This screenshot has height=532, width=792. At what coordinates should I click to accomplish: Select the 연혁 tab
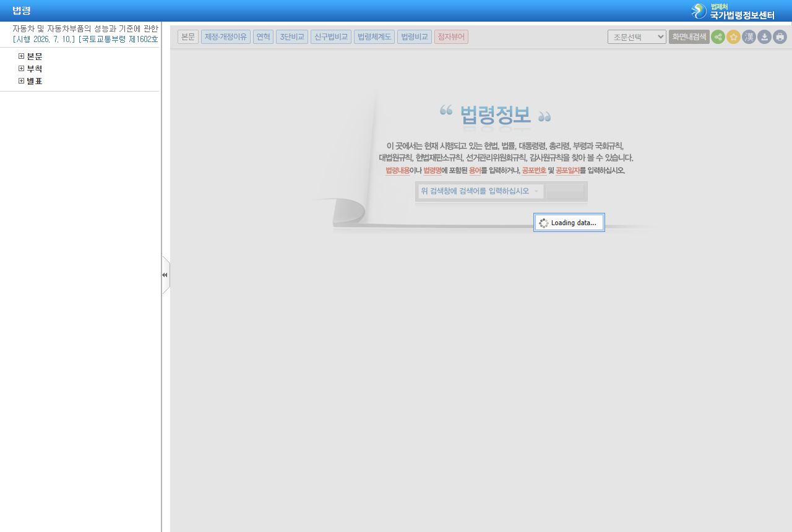coord(263,36)
